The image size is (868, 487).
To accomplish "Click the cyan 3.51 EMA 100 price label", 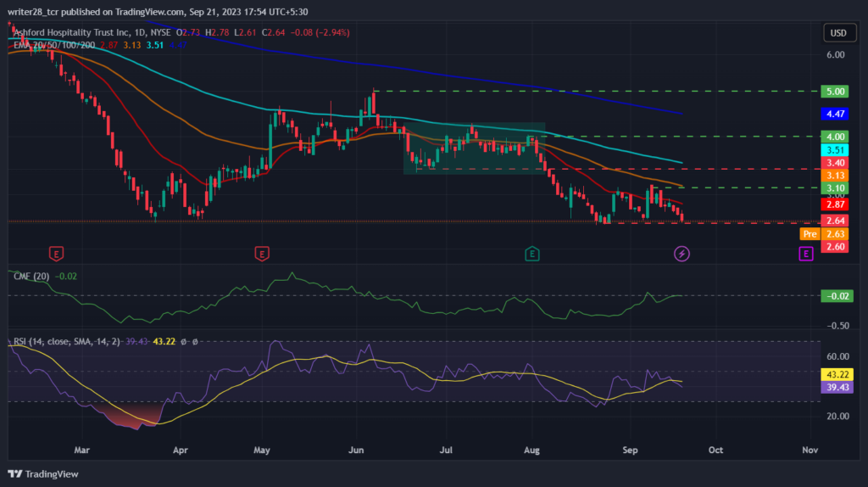I will (835, 149).
